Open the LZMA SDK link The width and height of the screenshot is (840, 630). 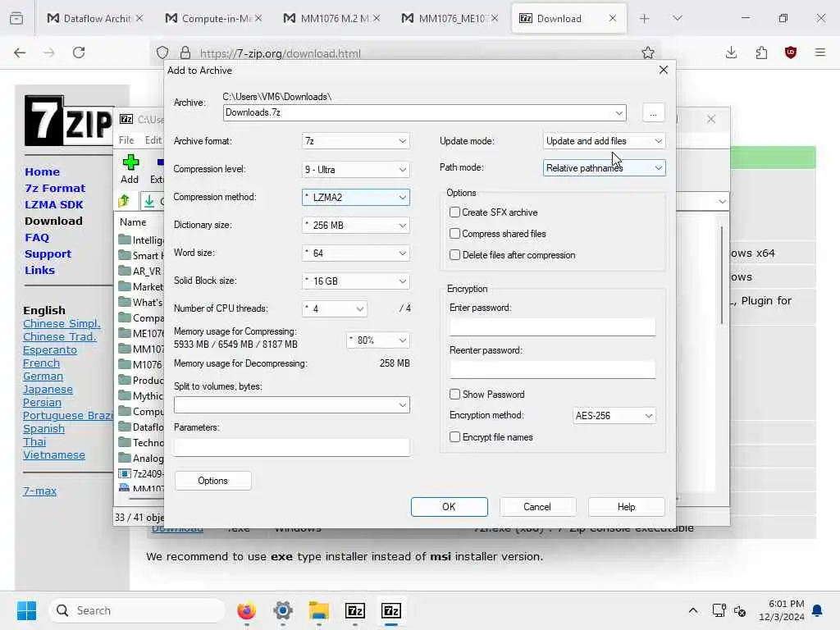click(x=53, y=204)
